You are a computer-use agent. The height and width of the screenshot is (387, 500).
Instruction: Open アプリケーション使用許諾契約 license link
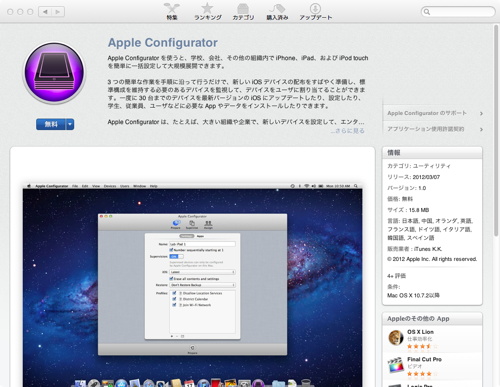point(425,129)
